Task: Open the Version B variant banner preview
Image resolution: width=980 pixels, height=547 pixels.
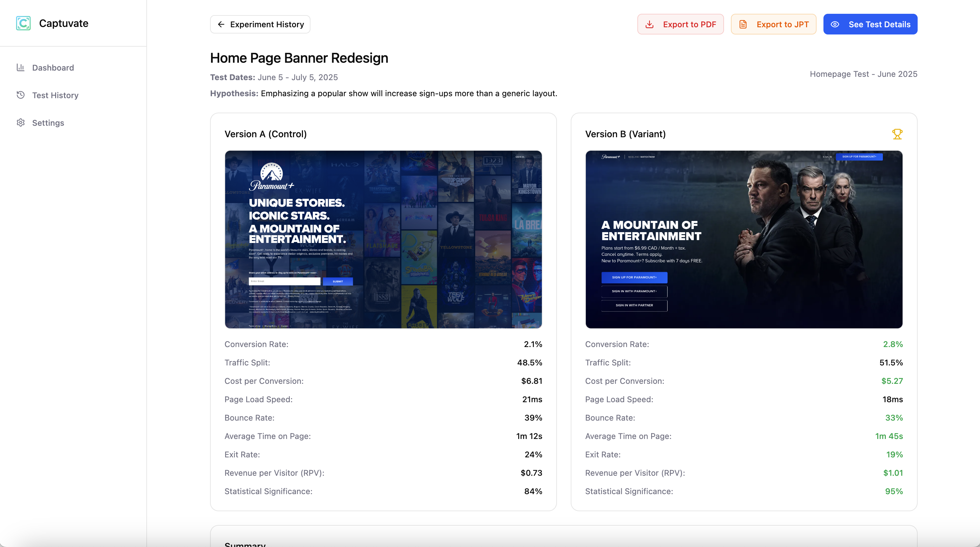Action: 744,239
